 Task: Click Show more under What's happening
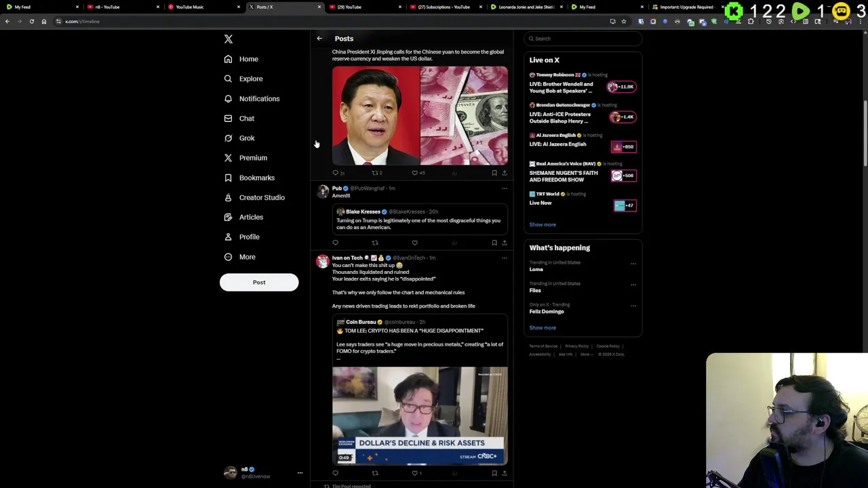542,327
